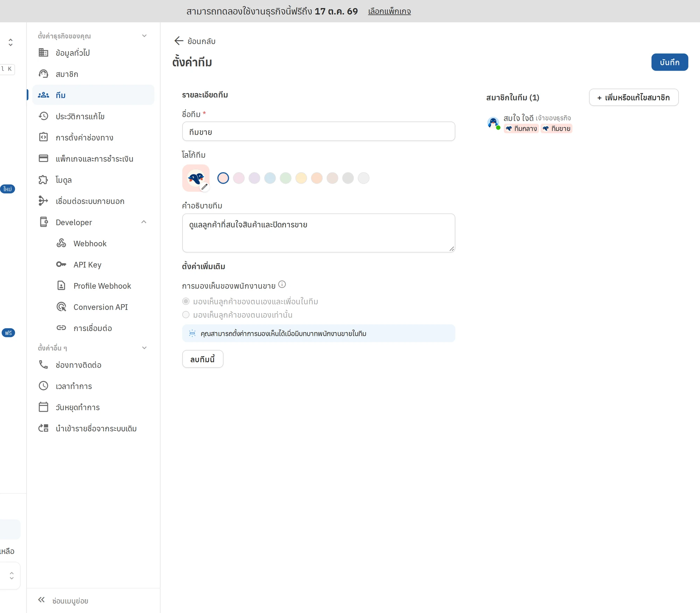
Task: Open วันหยุดทำการ holidays page
Action: [93, 407]
